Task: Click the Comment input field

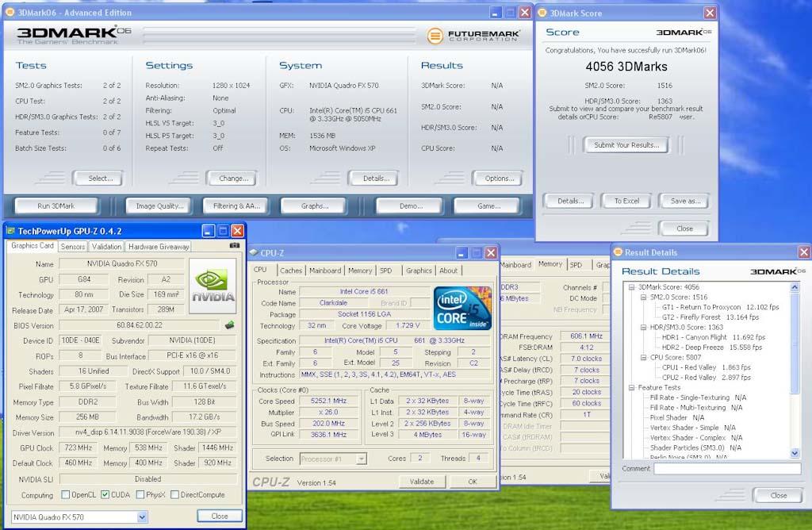Action: 727,468
